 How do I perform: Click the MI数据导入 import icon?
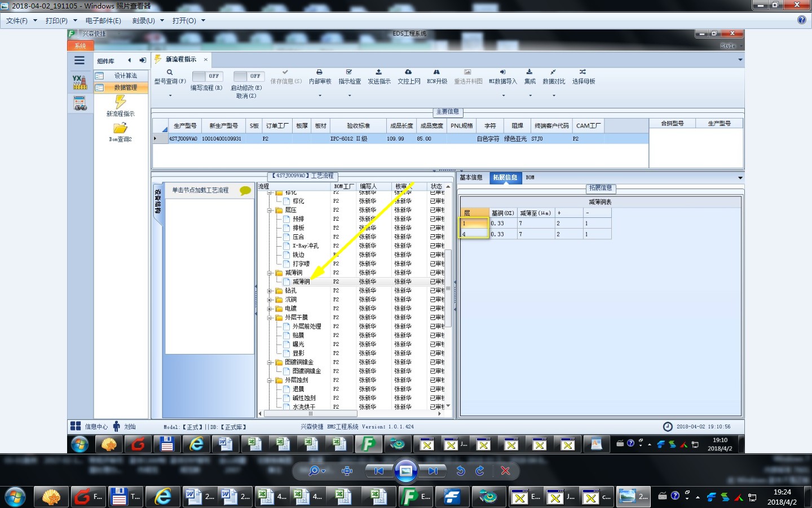pyautogui.click(x=502, y=72)
